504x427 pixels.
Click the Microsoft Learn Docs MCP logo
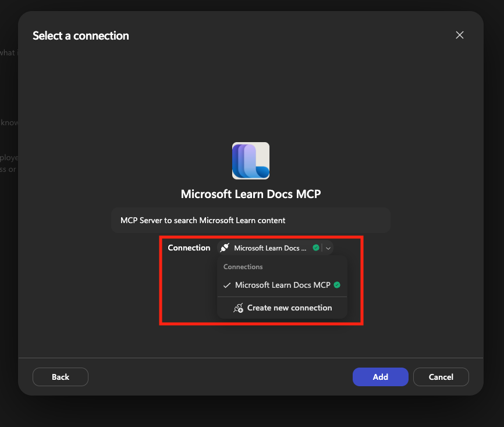tap(251, 161)
